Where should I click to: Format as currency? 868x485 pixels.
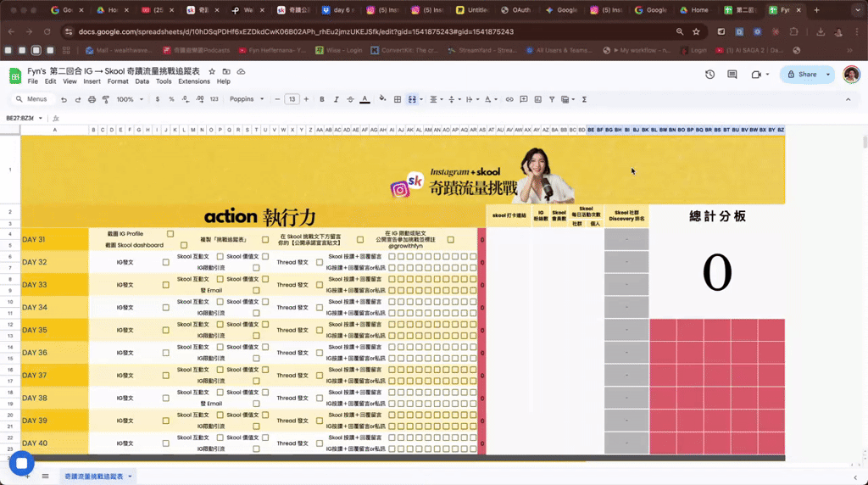[157, 100]
